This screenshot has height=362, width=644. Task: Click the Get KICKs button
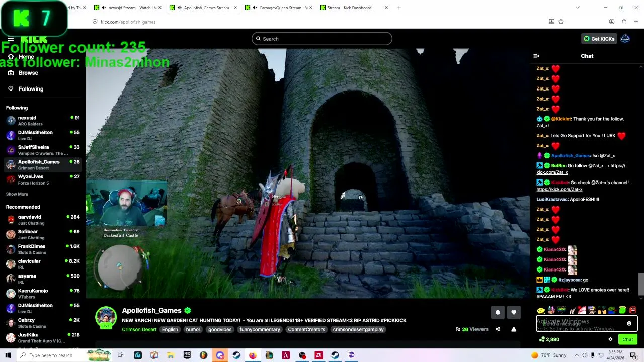click(x=599, y=39)
